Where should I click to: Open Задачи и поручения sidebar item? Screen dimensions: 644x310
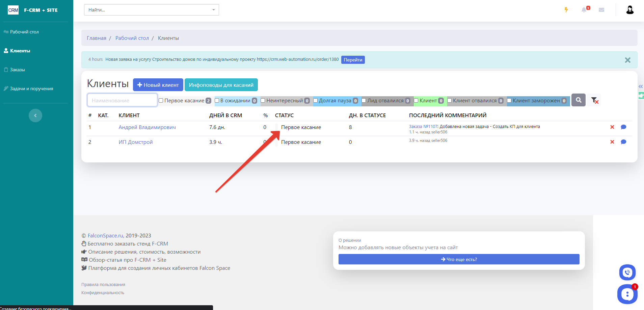coord(31,88)
